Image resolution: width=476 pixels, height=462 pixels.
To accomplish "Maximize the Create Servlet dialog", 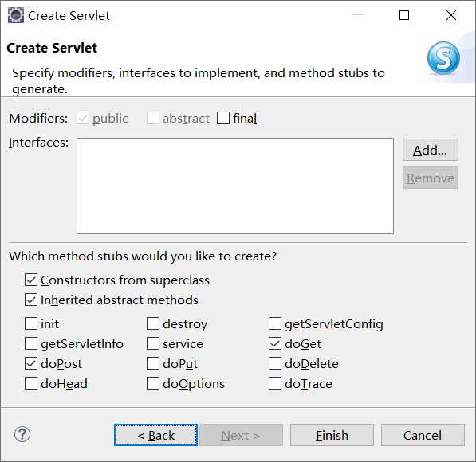I will coord(404,15).
